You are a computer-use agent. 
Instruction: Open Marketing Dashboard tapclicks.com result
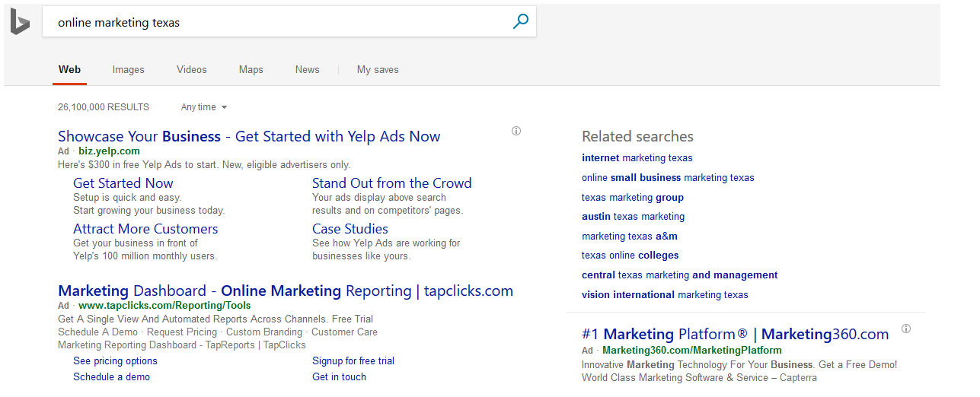[x=286, y=291]
